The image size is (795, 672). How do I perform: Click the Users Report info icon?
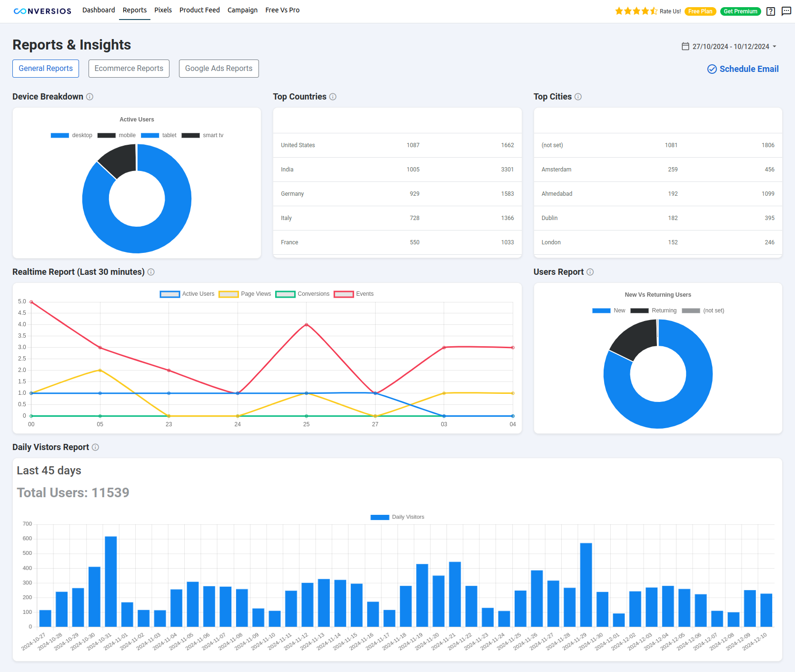[x=590, y=272]
